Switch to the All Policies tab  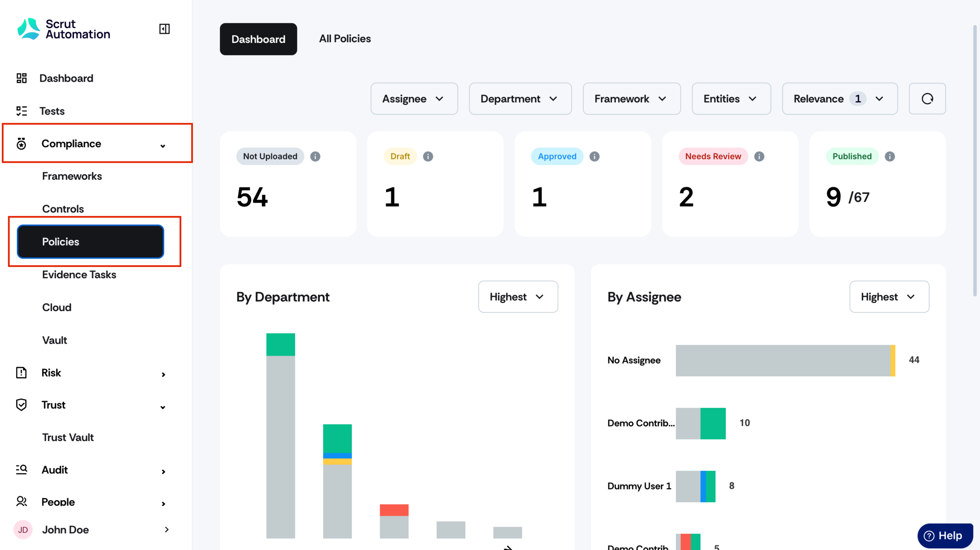[345, 39]
